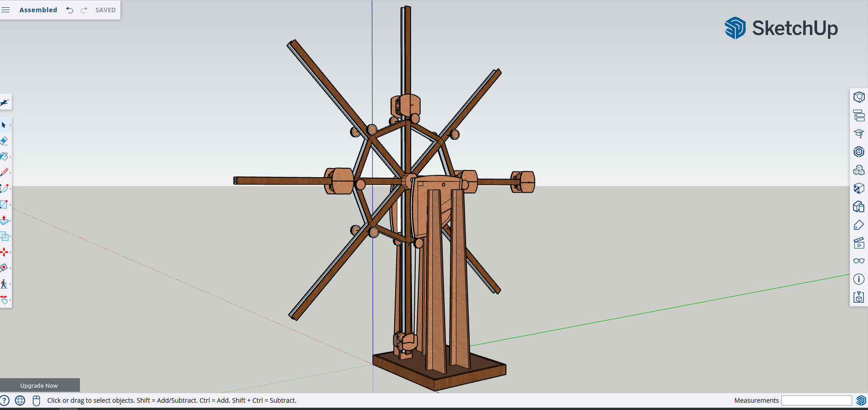Open the SketchUp search tool

pyautogui.click(x=5, y=102)
